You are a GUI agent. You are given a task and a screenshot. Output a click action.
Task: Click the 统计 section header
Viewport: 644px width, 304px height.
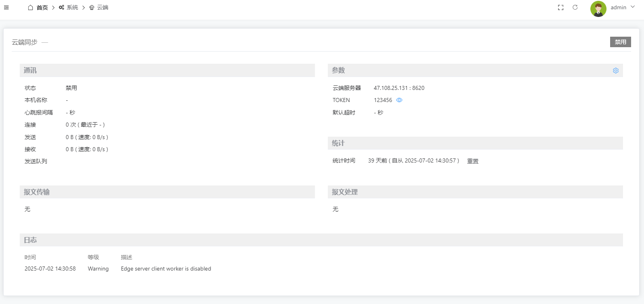[338, 144]
